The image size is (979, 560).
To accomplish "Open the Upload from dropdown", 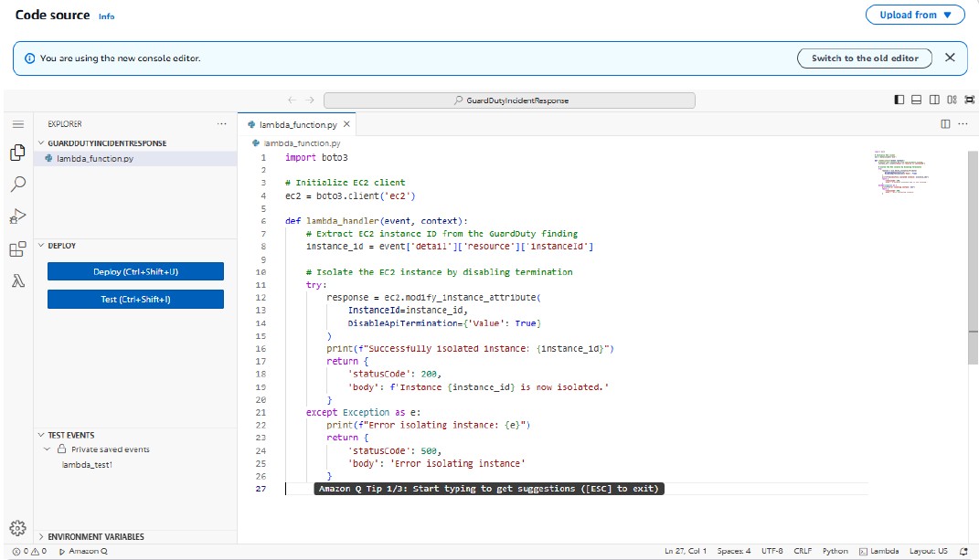I will click(x=915, y=15).
